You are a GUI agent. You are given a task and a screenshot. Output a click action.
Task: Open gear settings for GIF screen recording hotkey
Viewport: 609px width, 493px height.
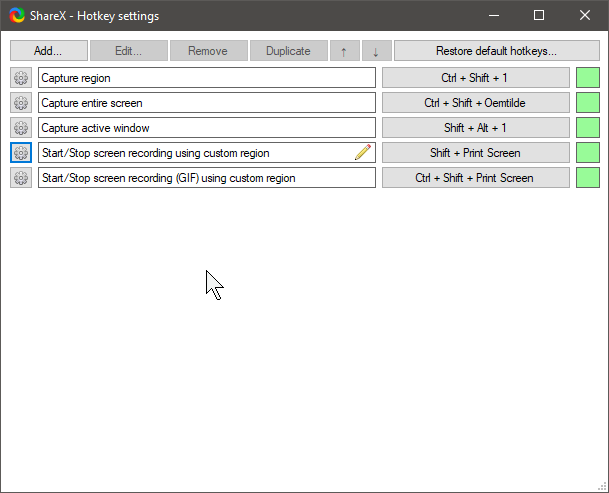pos(21,178)
